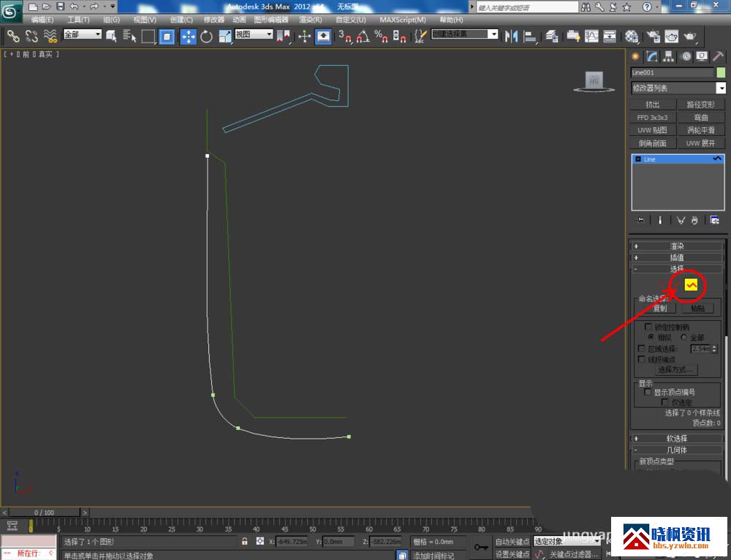This screenshot has width=731, height=560.
Task: Enable the 区域选择 checkbox
Action: (x=643, y=348)
